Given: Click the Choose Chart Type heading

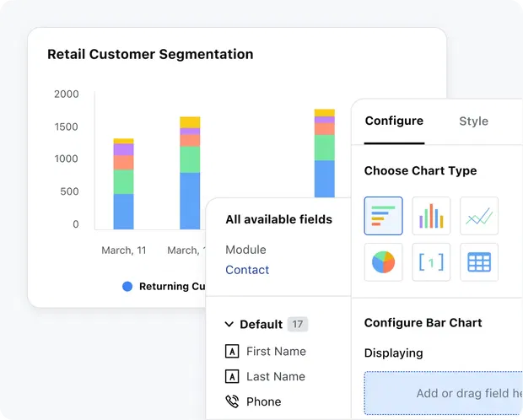Looking at the screenshot, I should tap(420, 171).
